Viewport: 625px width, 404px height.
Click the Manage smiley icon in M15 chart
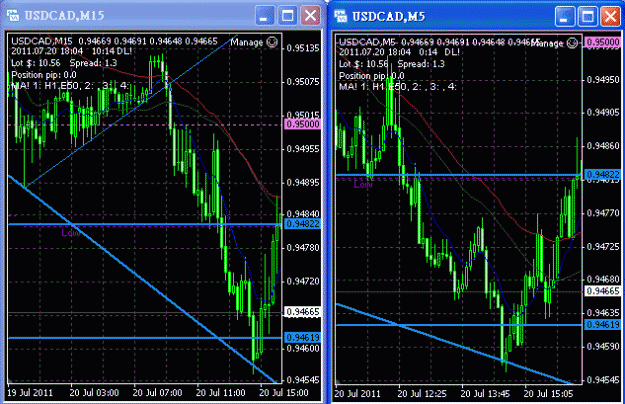coord(272,42)
